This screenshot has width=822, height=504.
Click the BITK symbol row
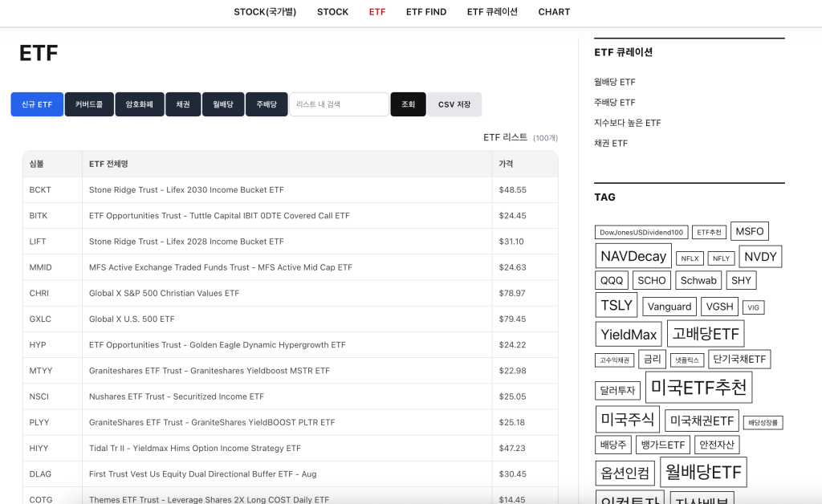(39, 216)
